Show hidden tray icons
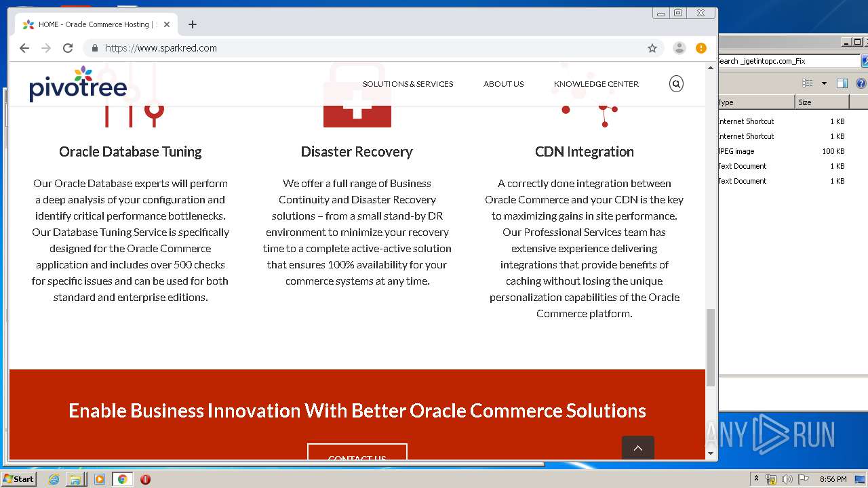Screen dimensions: 868x488 click(x=756, y=479)
